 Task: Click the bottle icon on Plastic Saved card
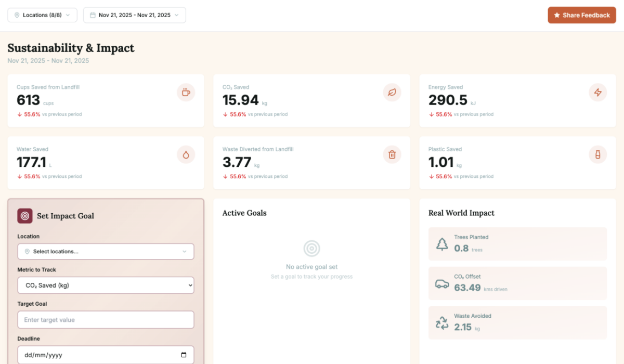[x=597, y=154]
